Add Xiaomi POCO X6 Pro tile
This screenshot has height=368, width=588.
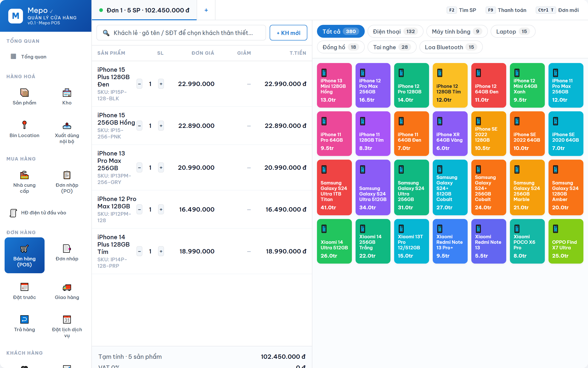pyautogui.click(x=527, y=241)
